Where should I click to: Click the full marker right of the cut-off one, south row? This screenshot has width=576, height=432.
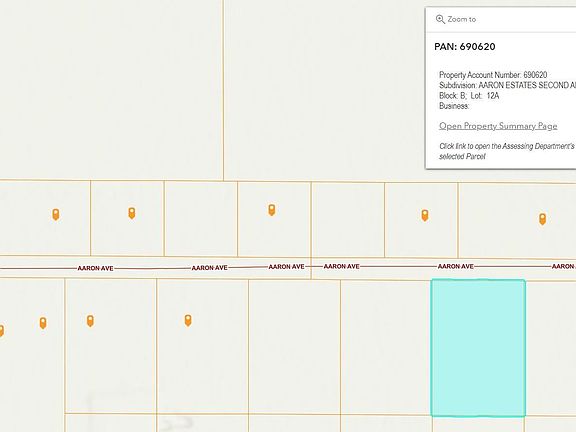coord(43,323)
